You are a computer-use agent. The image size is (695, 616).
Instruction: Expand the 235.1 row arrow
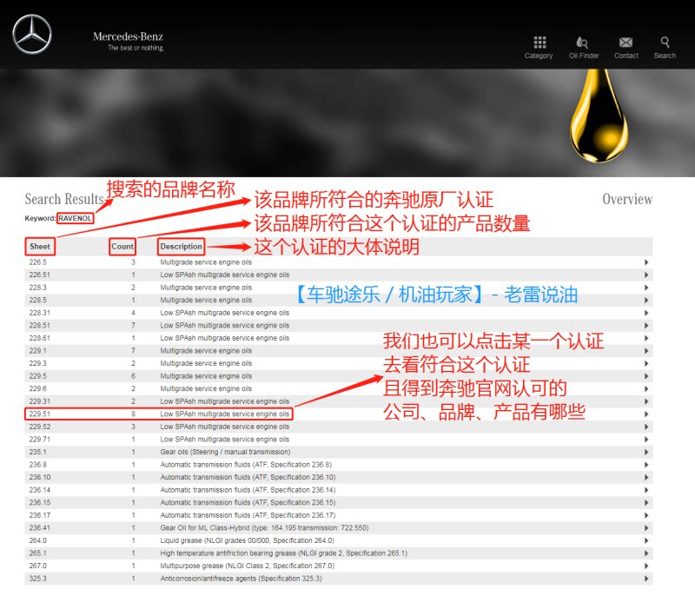click(646, 452)
